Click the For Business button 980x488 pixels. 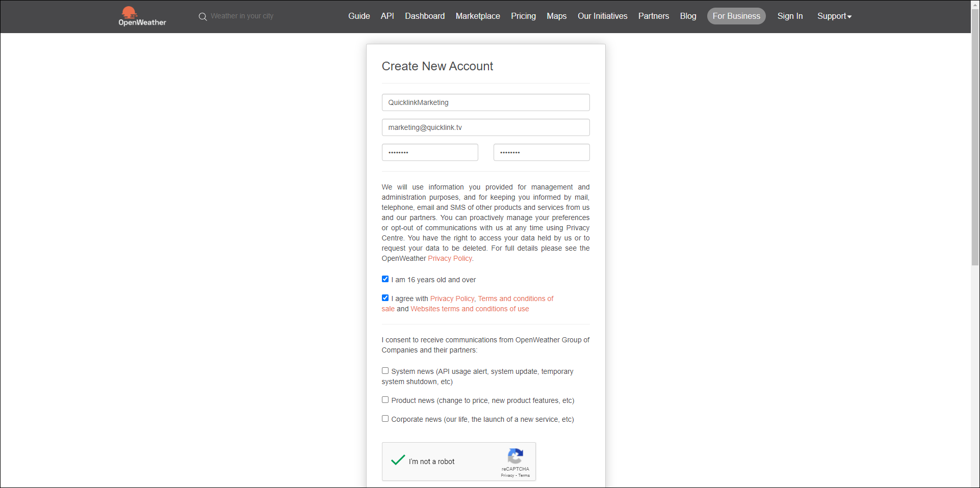pos(736,16)
